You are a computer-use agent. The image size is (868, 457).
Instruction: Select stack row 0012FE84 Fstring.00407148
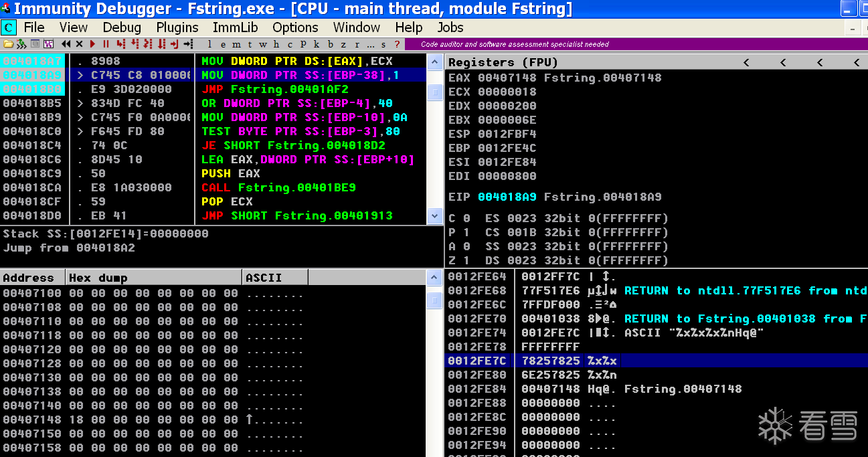tap(656, 389)
